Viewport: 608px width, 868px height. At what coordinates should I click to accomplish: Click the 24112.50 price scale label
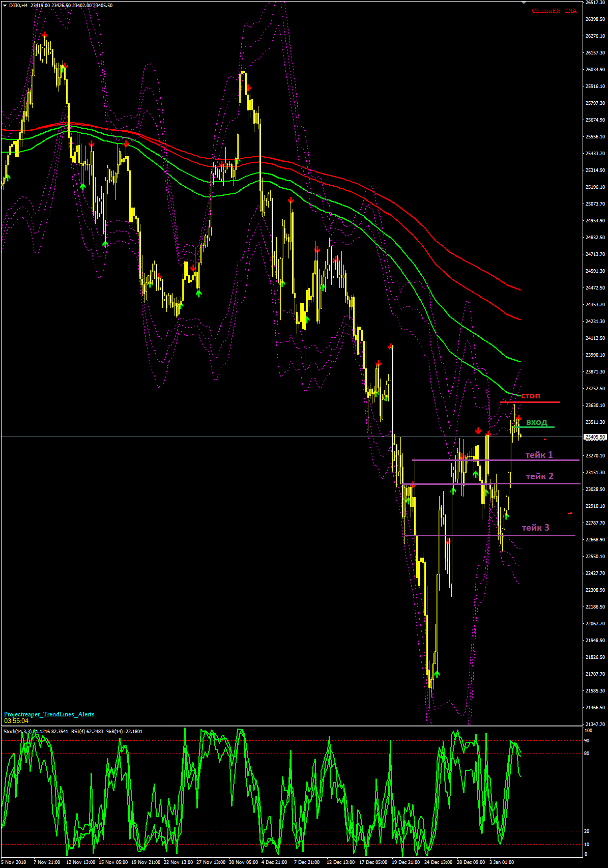pyautogui.click(x=595, y=338)
